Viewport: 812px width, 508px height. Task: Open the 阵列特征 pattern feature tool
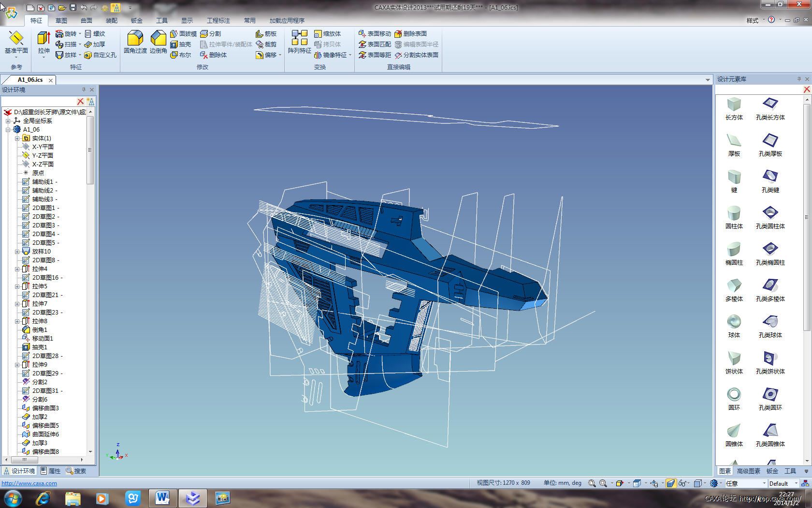pyautogui.click(x=299, y=43)
